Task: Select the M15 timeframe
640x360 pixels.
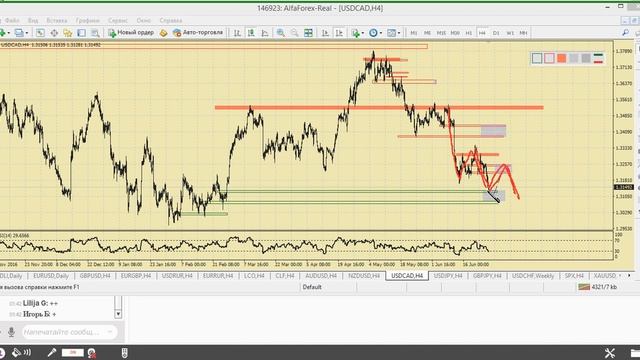Action: click(441, 33)
